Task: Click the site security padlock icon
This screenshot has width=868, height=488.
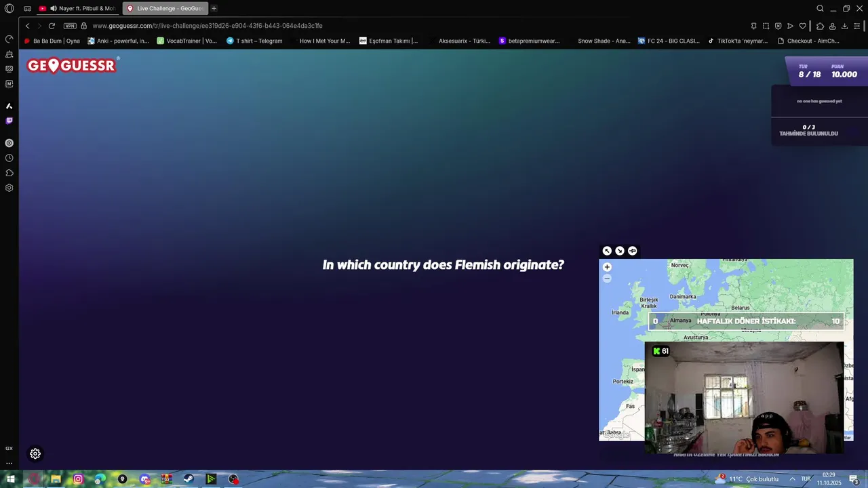Action: (84, 26)
